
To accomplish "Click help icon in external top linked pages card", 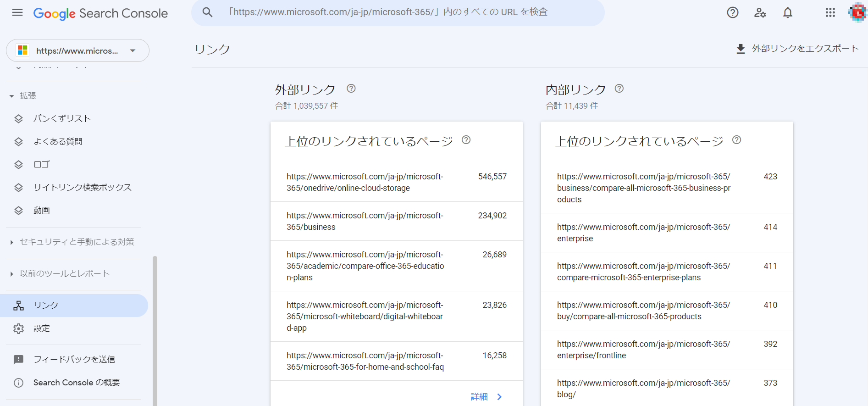I will (466, 140).
